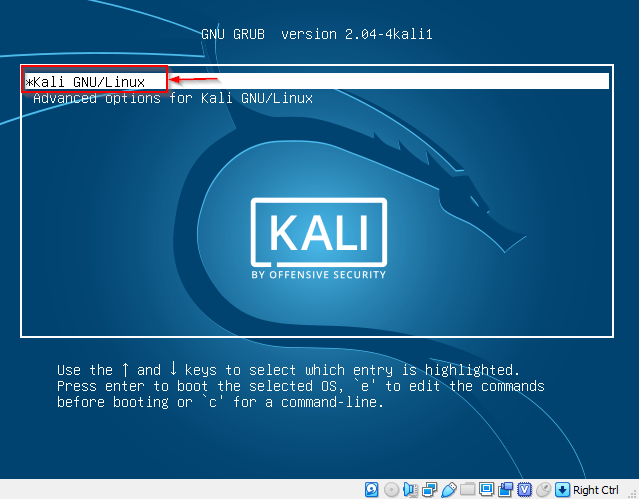
Task: Click the keyboard capture arrow icon
Action: click(x=562, y=489)
